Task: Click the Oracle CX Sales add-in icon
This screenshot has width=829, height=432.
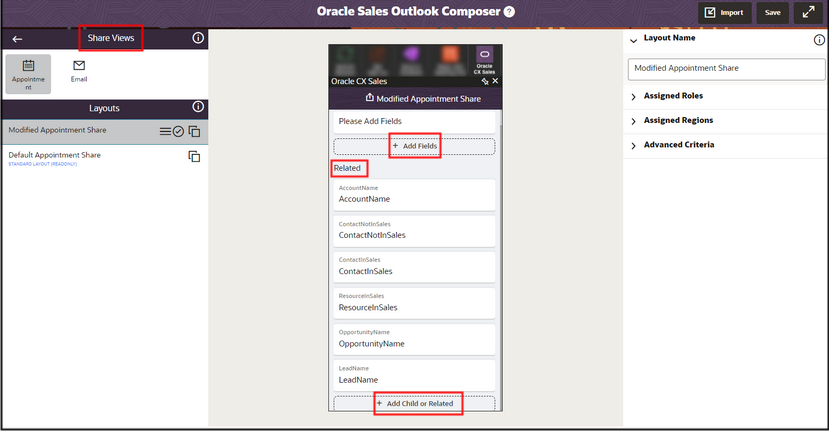Action: tap(484, 60)
